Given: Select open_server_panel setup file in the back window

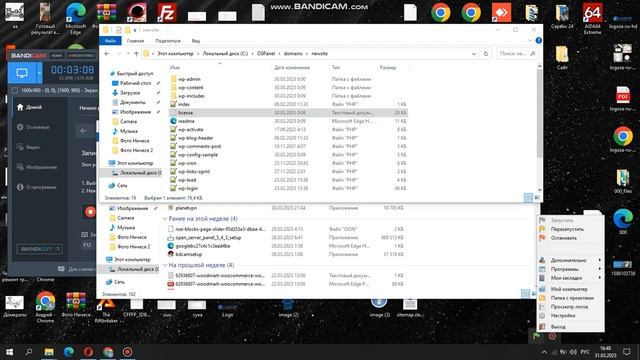Looking at the screenshot, I should pos(208,238).
